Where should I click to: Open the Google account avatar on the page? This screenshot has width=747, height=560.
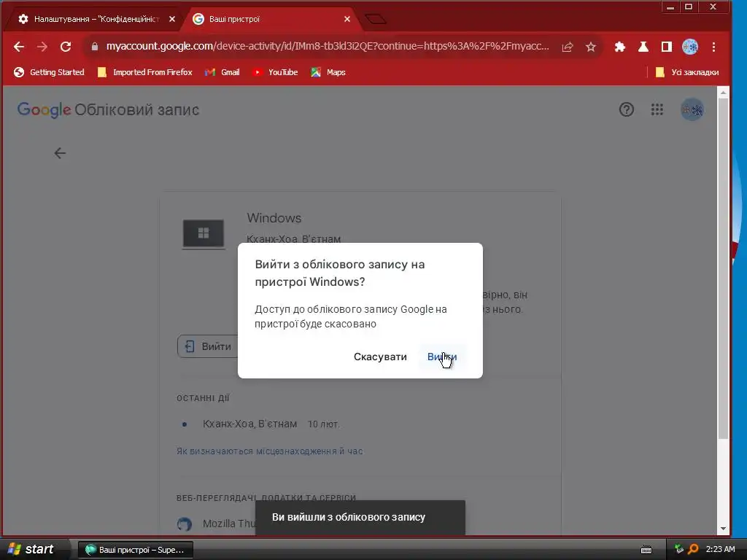[692, 109]
